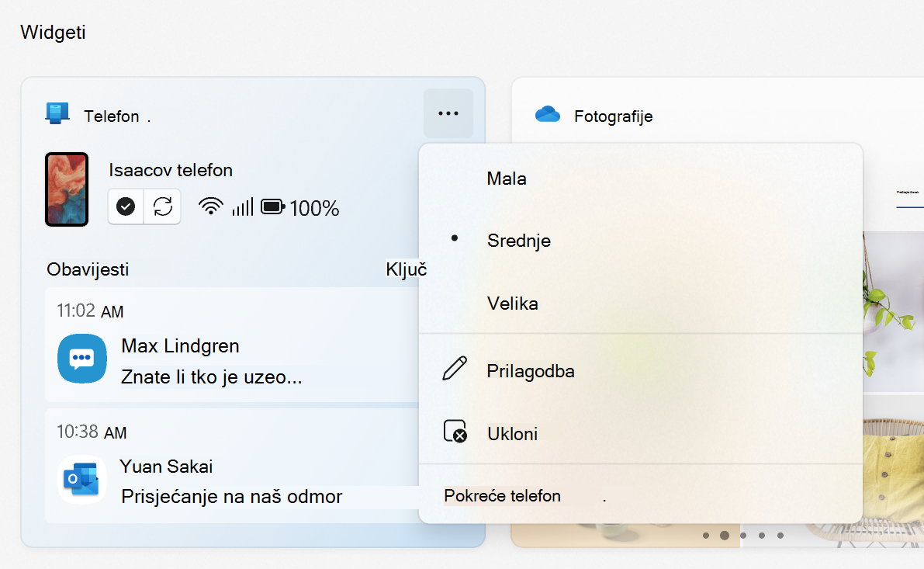
Task: Open the Max Lindgren 11:02 AM notification
Action: coord(232,345)
